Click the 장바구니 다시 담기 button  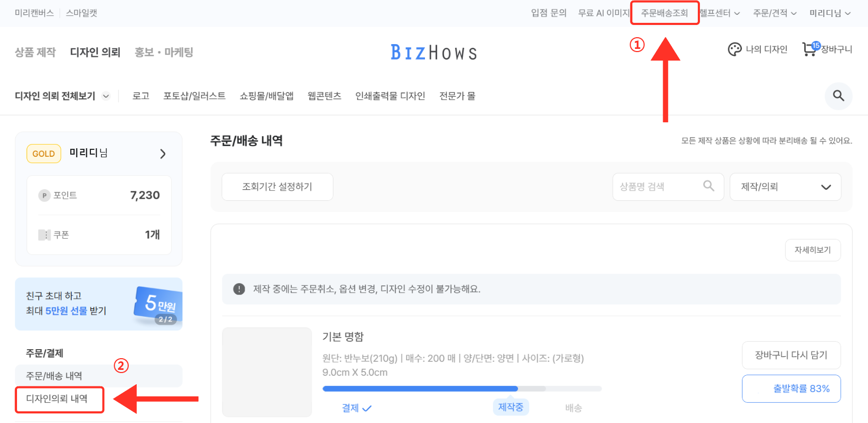(791, 355)
